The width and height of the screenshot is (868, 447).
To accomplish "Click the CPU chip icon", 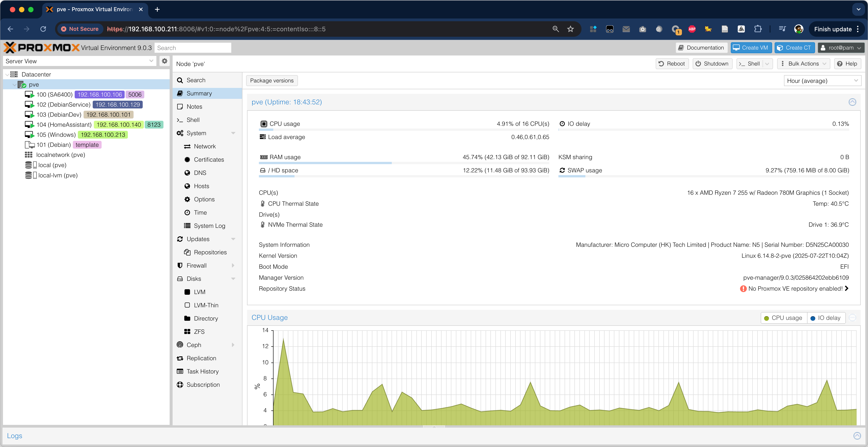I will [264, 124].
